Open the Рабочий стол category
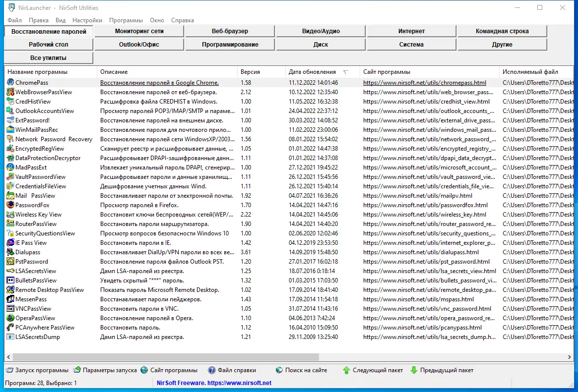This screenshot has height=392, width=578. 49,45
